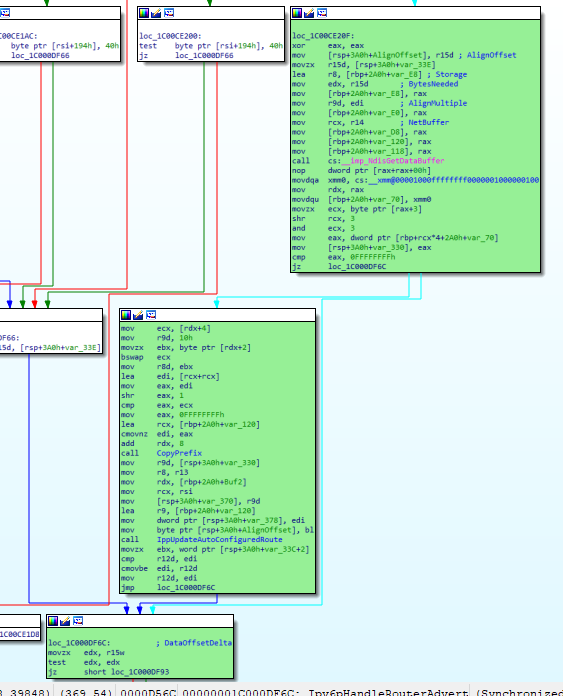Click 'cmp r12d, edi' instruction
The image size is (563, 696).
tap(159, 559)
